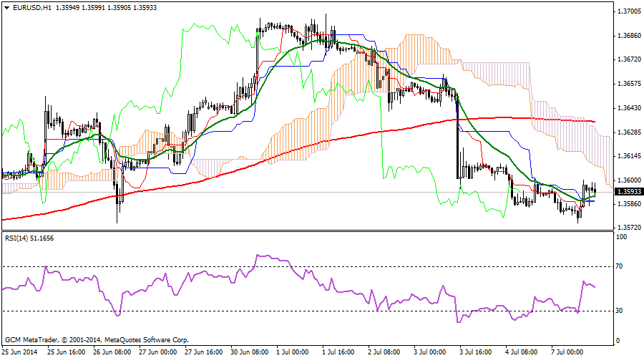Viewport: 644px width, 358px height.
Task: Click the EURUSD,H1 symbol title
Action: [x=32, y=7]
